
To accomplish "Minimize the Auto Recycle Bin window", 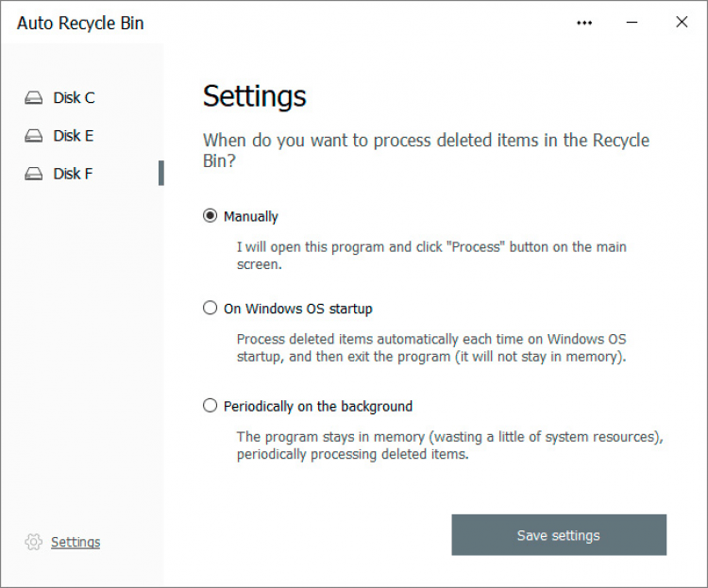I will 633,23.
